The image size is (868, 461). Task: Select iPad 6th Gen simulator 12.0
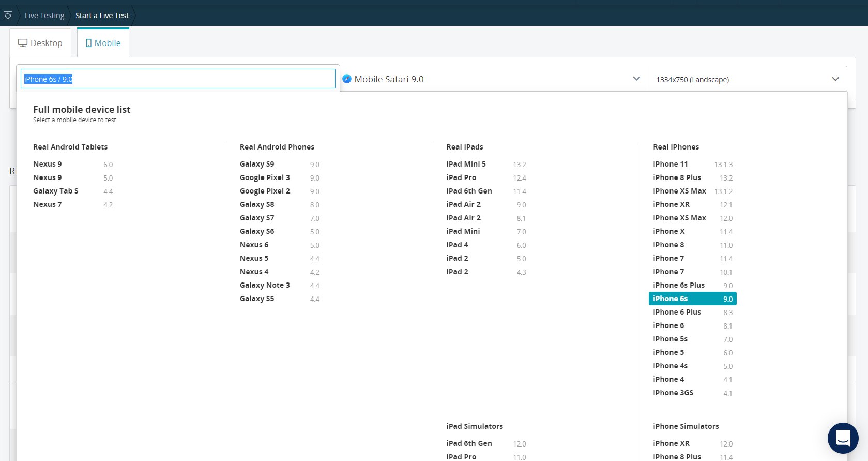pos(486,443)
